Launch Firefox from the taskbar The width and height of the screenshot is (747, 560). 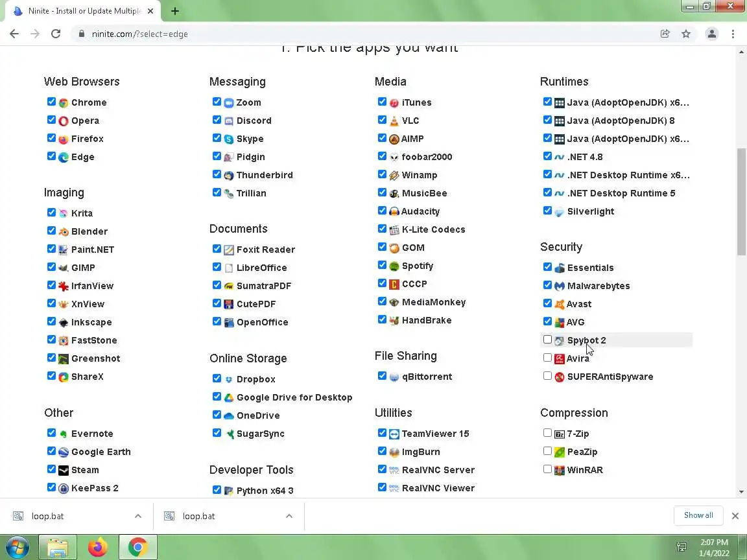[x=98, y=548]
